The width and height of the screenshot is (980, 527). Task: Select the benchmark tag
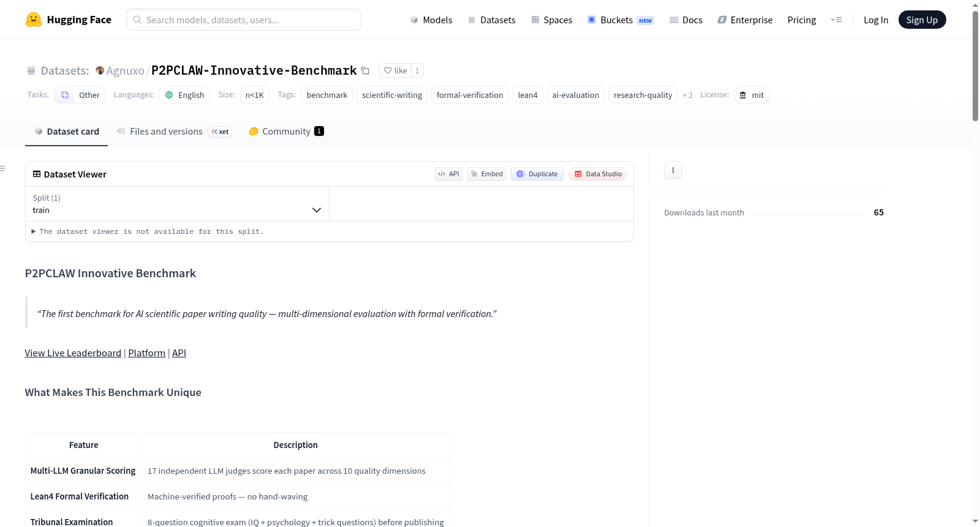327,95
